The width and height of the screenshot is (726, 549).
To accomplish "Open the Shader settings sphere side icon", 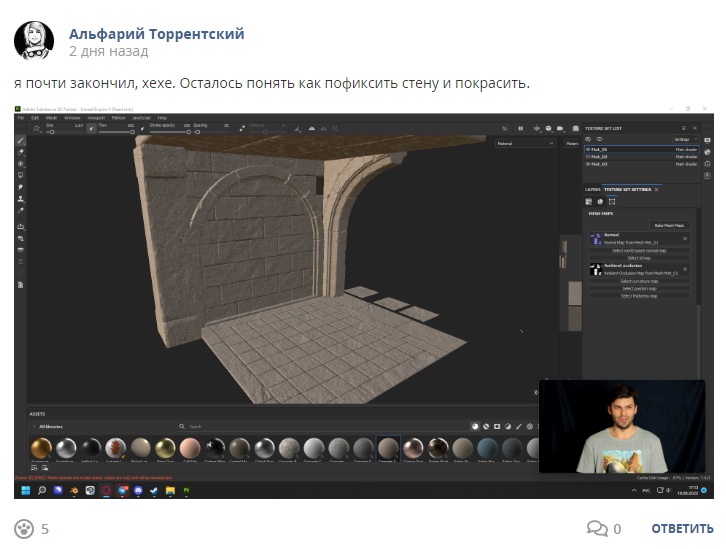I will (707, 152).
